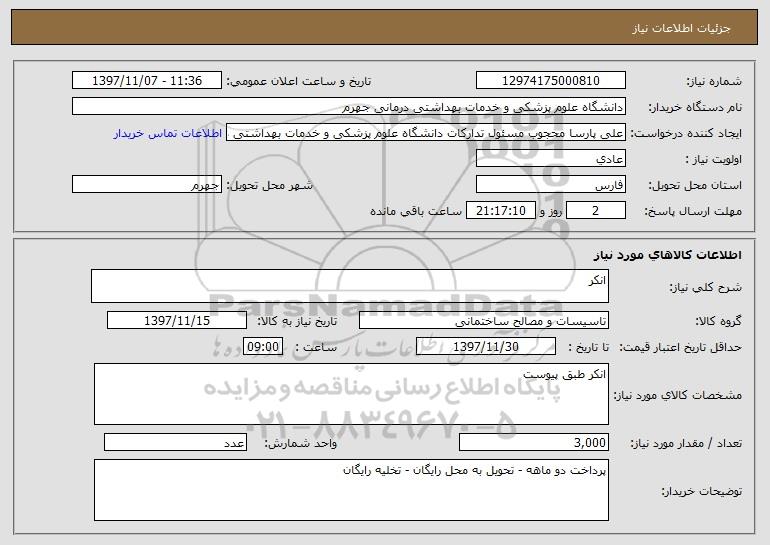Click the label گروه کالا
The width and height of the screenshot is (770, 545).
click(x=718, y=322)
